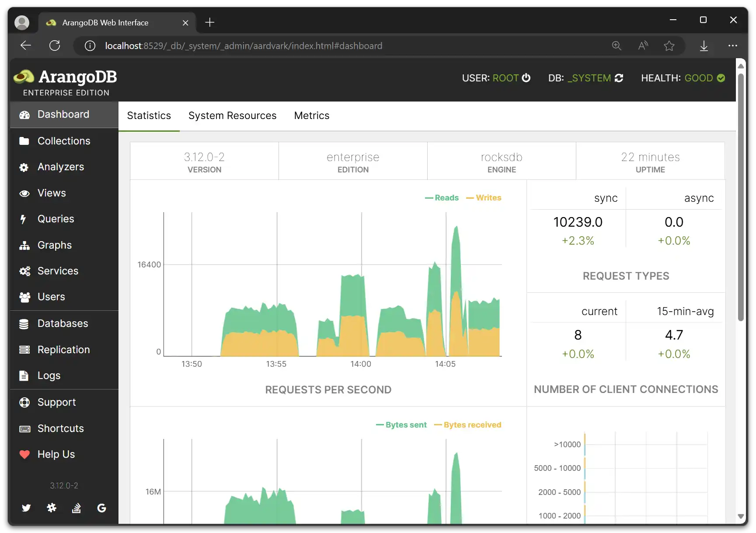
Task: Click the read aloud icon
Action: pyautogui.click(x=643, y=46)
